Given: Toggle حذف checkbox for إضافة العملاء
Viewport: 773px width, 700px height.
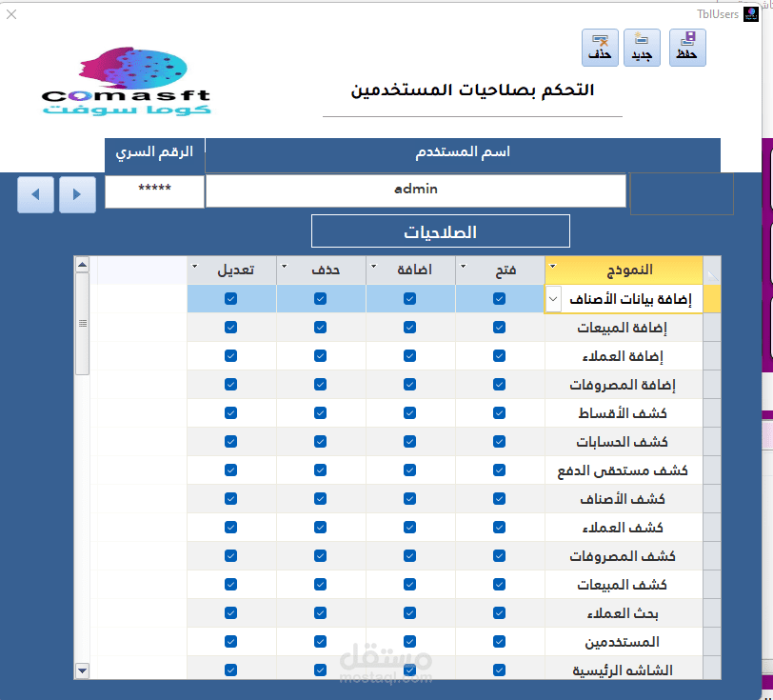Looking at the screenshot, I should pos(321,356).
